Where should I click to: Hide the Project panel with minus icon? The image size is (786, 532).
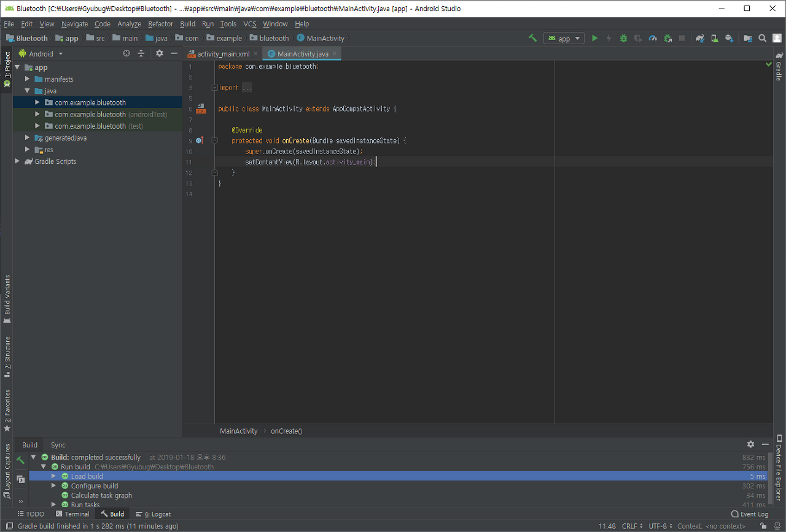(x=174, y=53)
